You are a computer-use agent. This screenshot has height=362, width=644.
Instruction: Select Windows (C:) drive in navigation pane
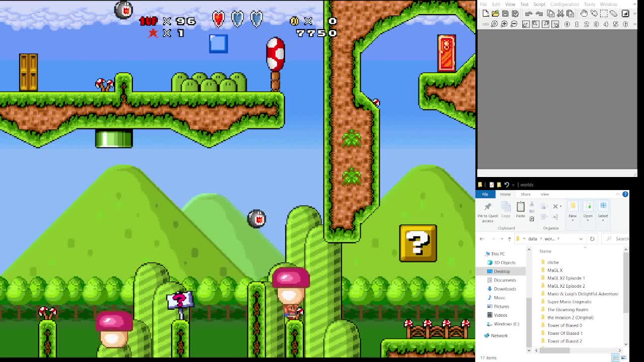506,324
